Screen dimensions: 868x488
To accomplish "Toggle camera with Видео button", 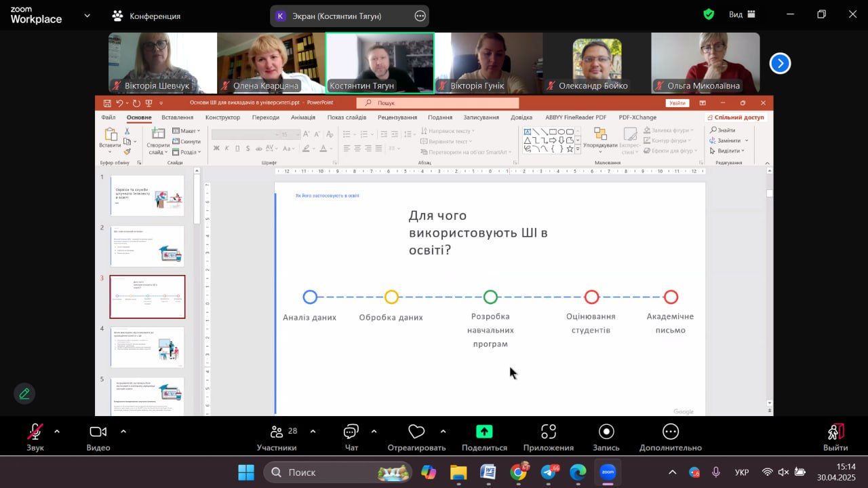I will coord(98,432).
